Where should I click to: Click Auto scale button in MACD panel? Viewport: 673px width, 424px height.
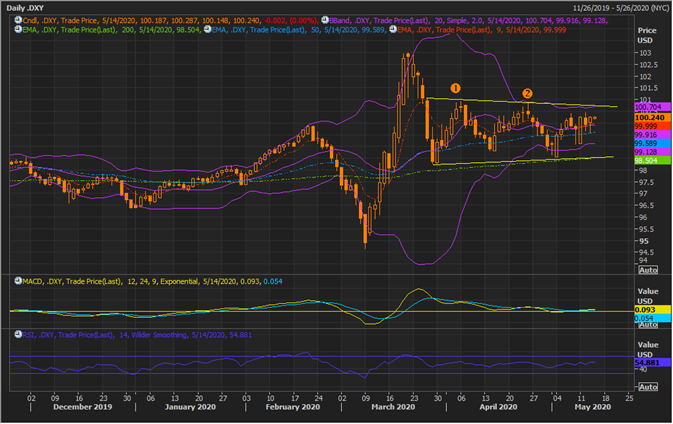click(x=648, y=324)
